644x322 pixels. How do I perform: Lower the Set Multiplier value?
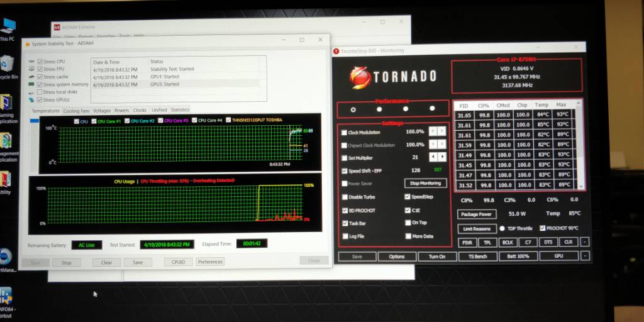433,157
